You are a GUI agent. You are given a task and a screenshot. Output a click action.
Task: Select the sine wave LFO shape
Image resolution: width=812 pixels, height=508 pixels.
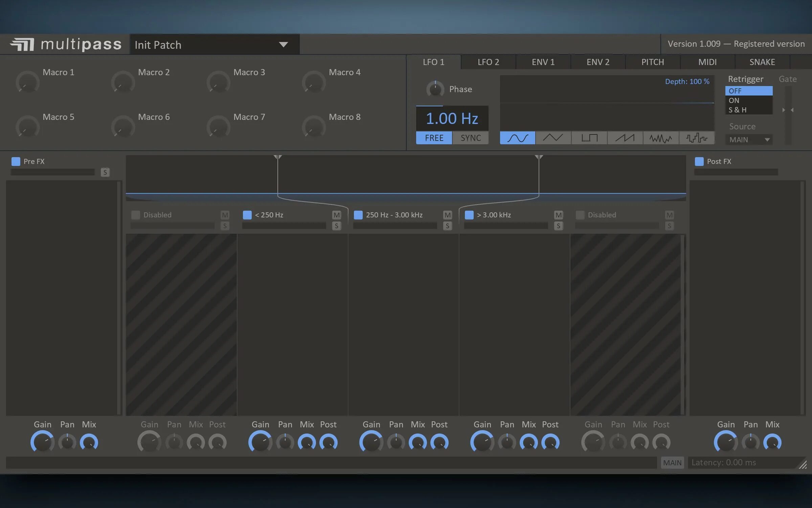517,138
